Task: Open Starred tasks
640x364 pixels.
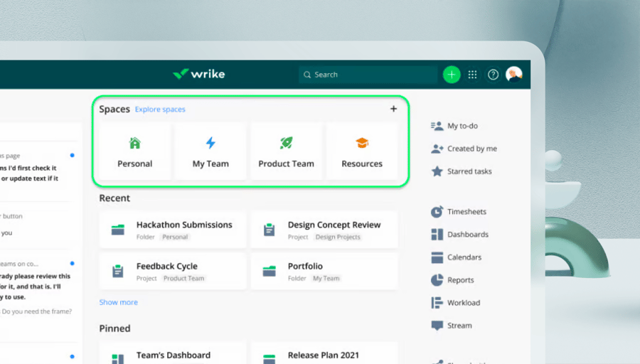Action: (469, 172)
